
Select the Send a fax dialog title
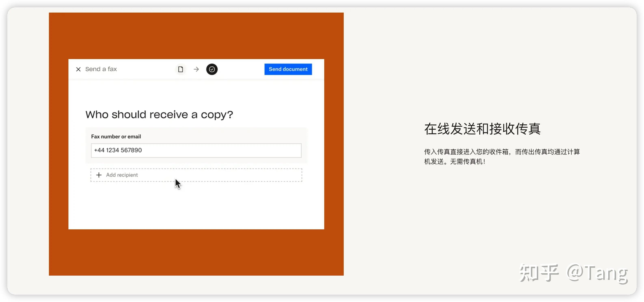pyautogui.click(x=101, y=69)
